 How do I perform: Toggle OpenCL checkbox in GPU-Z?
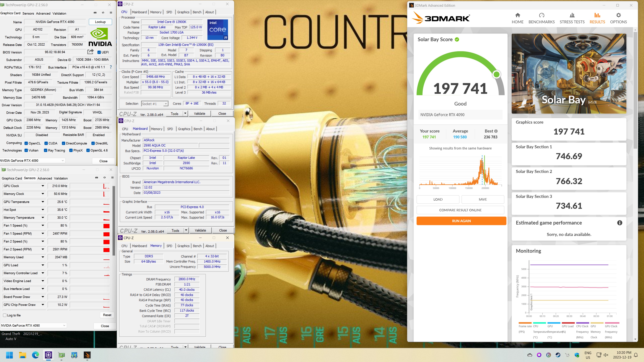point(26,143)
